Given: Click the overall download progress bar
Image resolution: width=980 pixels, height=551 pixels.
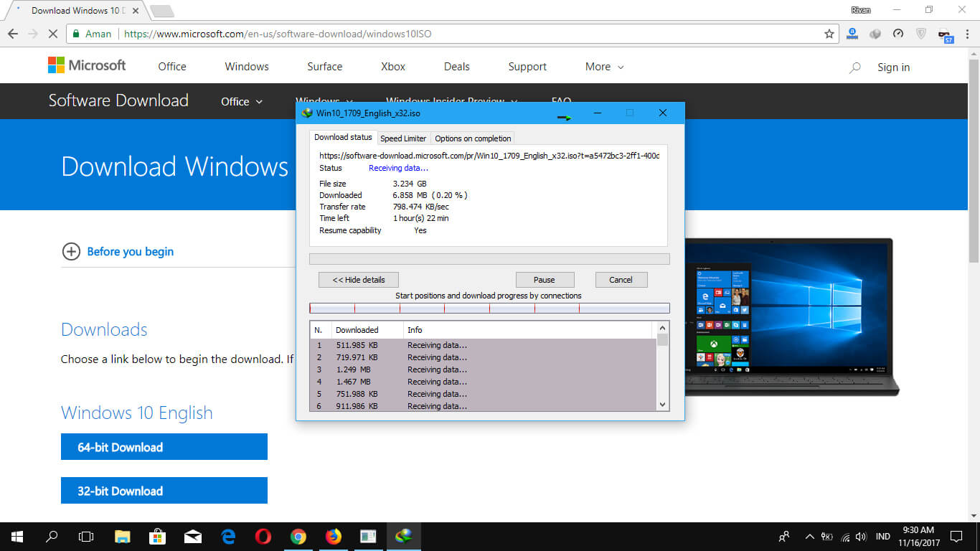Looking at the screenshot, I should tap(489, 259).
